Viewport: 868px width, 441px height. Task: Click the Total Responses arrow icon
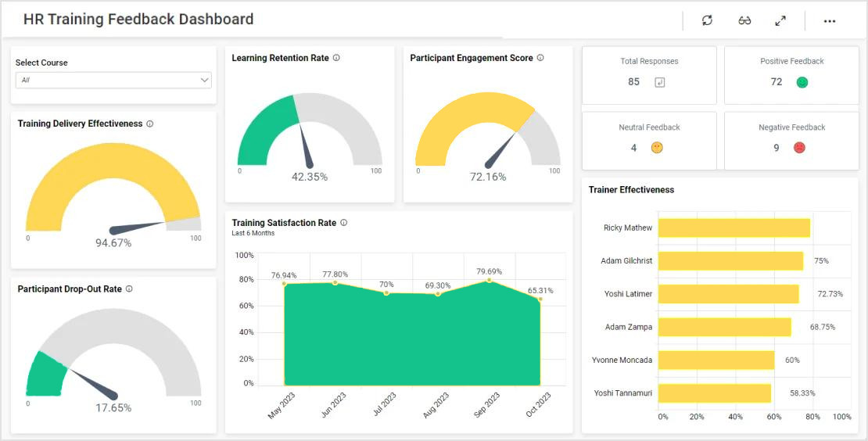click(659, 82)
